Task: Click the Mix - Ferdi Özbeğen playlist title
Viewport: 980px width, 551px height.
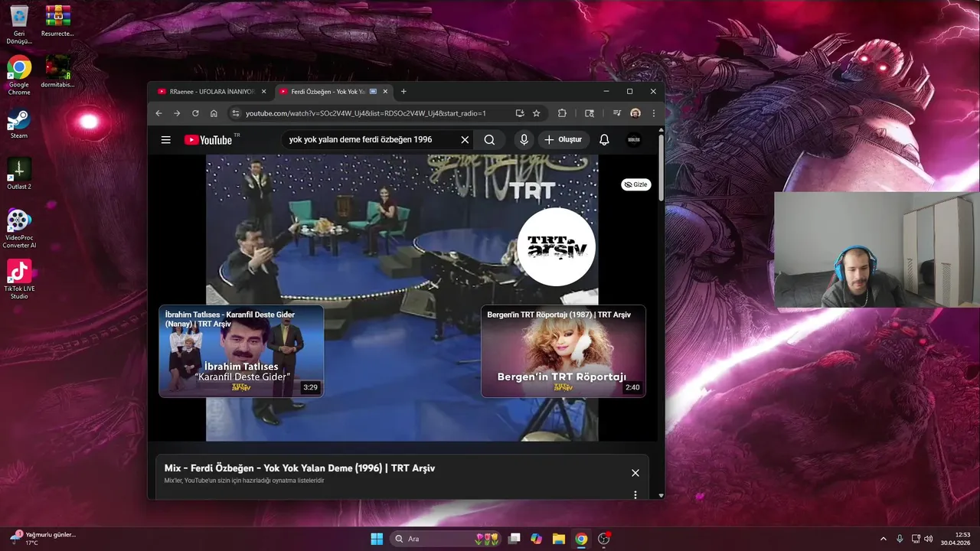Action: [x=299, y=468]
